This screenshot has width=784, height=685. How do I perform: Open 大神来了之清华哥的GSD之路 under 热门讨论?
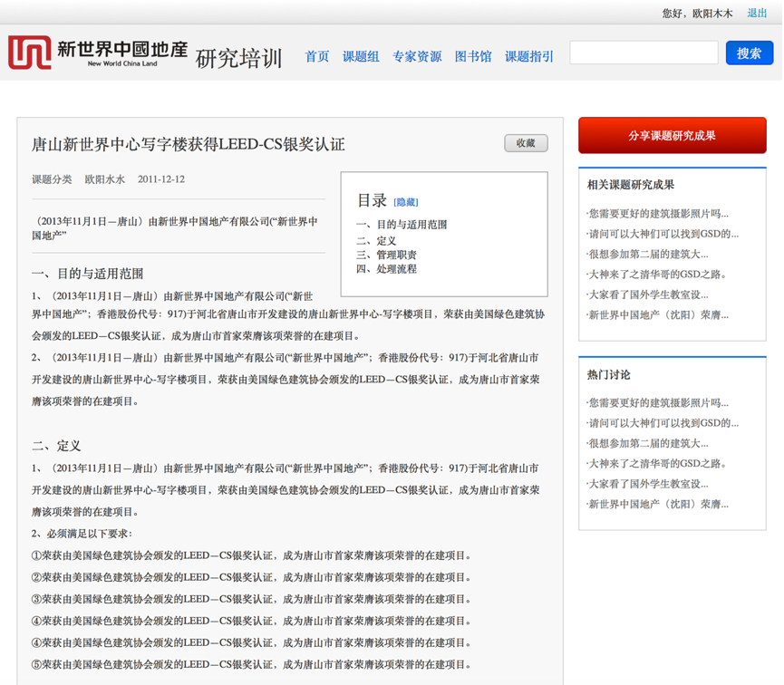coord(656,464)
